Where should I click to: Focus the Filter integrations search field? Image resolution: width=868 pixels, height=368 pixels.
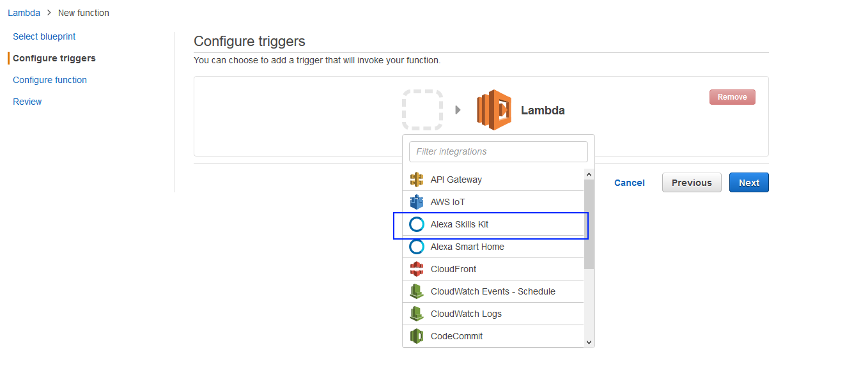[498, 151]
